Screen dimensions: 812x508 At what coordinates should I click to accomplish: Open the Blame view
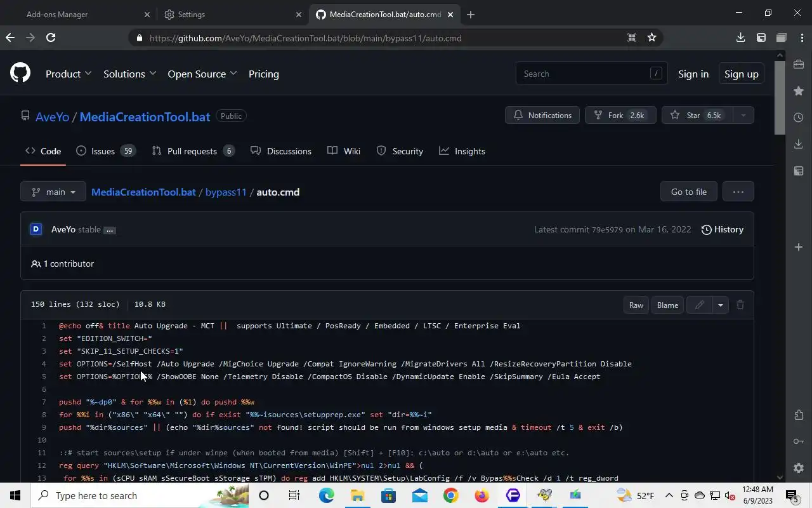[667, 305]
